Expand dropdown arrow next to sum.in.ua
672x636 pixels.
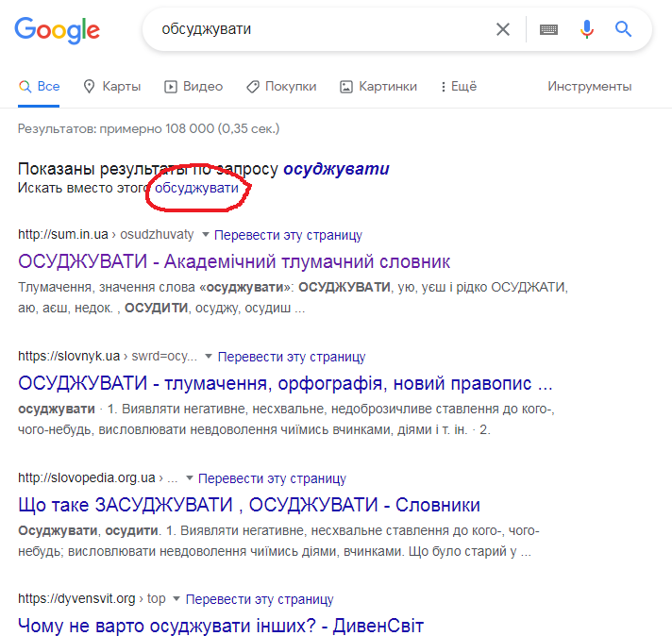point(206,234)
